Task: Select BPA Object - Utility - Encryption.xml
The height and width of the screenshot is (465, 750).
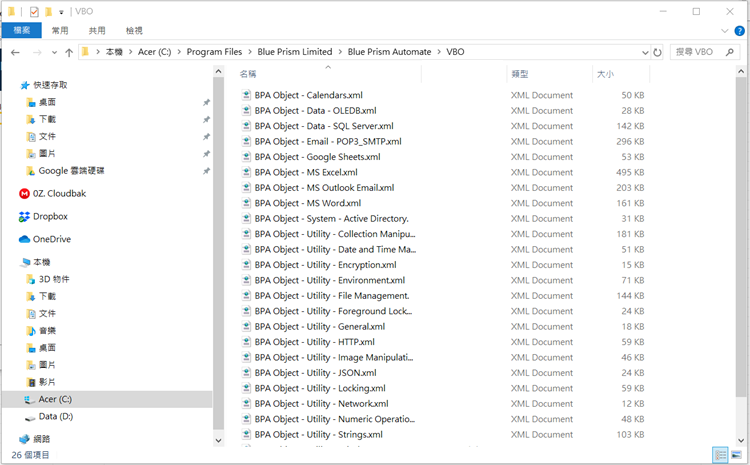Action: click(325, 265)
